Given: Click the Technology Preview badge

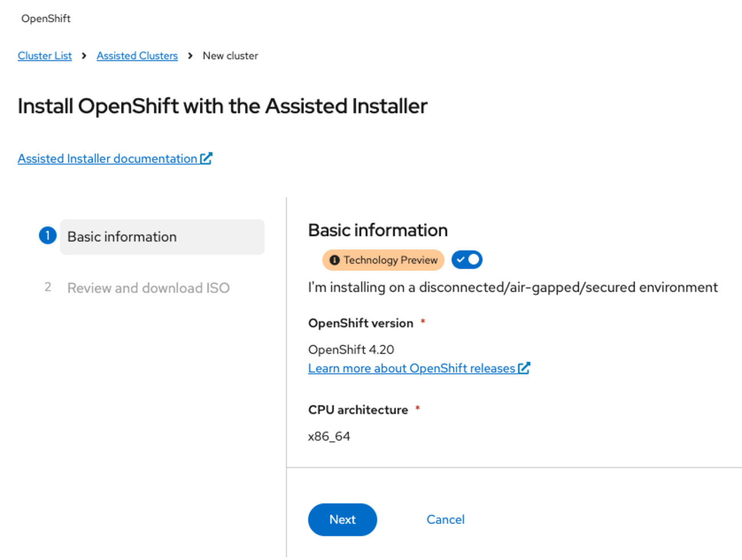Looking at the screenshot, I should click(383, 260).
